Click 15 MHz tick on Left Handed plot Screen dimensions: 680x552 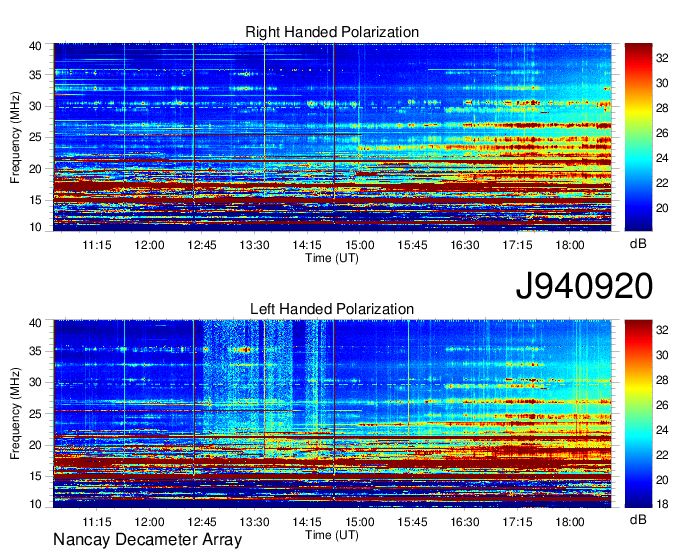(x=35, y=477)
